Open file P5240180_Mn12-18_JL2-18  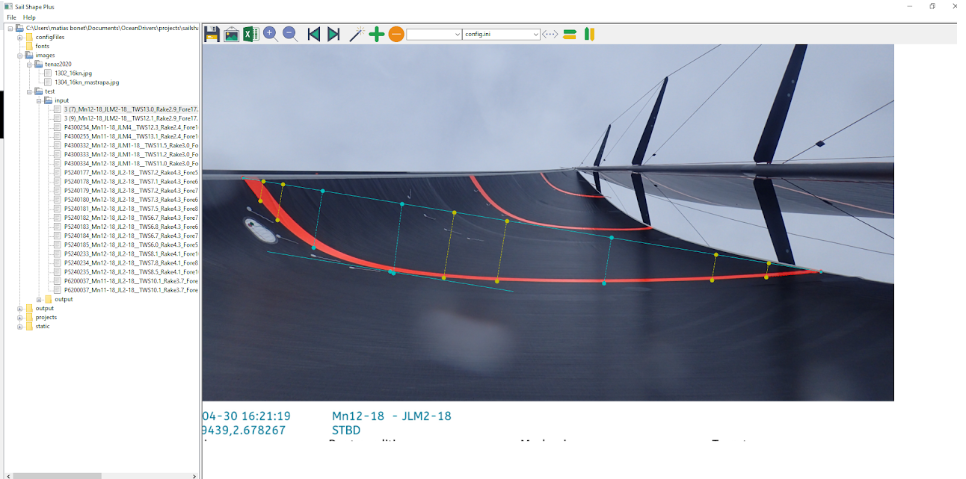130,199
